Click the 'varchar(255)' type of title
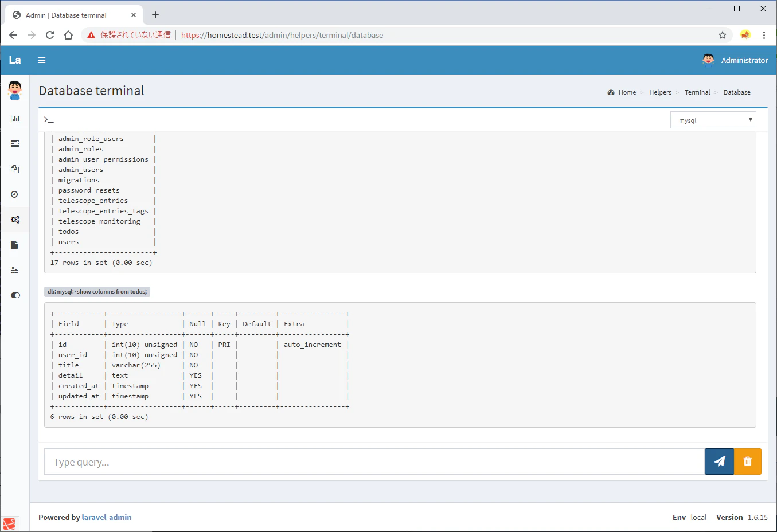777x532 pixels. point(136,365)
